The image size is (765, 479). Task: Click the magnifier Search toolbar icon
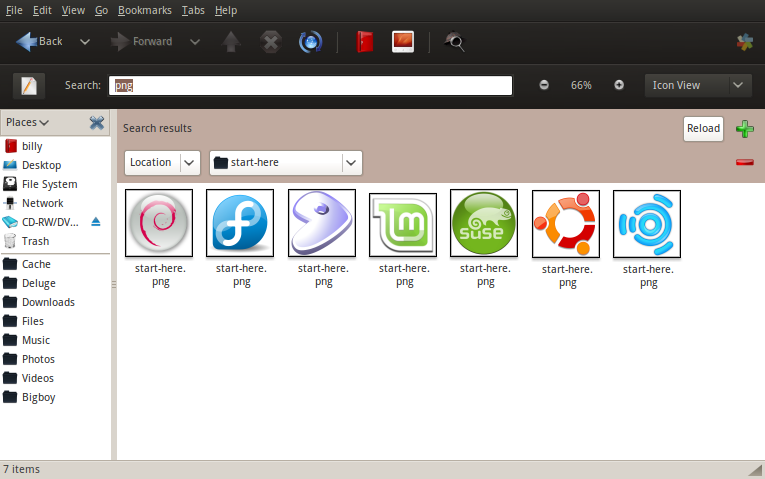[x=454, y=41]
